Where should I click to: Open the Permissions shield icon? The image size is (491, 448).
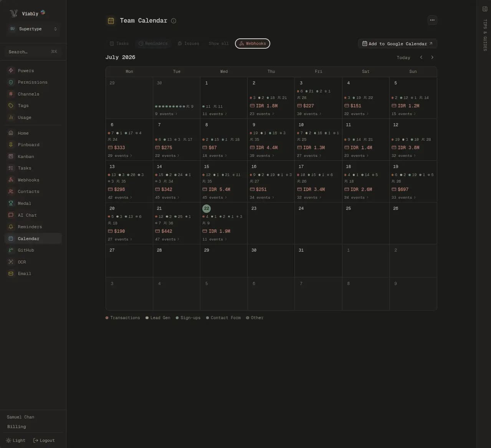click(11, 82)
